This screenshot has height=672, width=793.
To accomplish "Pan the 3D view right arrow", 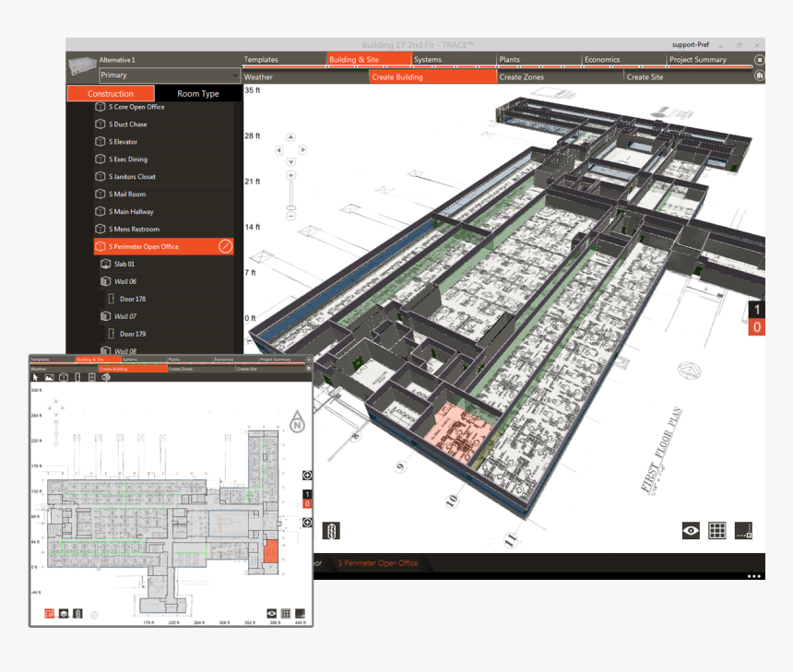I will tap(302, 150).
